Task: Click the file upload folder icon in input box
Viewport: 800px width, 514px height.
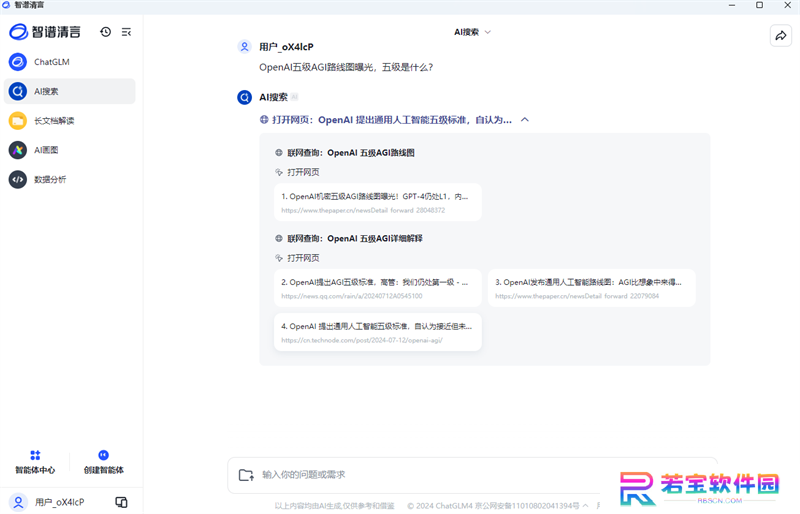Action: click(x=246, y=475)
